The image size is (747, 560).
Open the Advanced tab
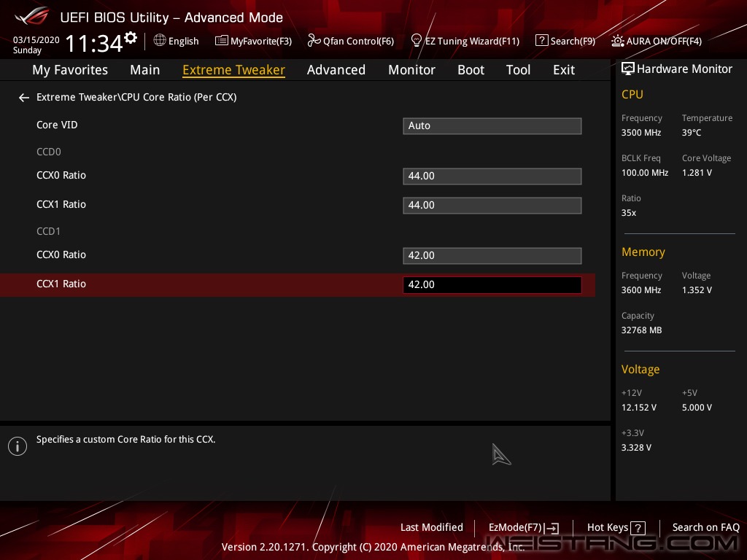(x=336, y=70)
